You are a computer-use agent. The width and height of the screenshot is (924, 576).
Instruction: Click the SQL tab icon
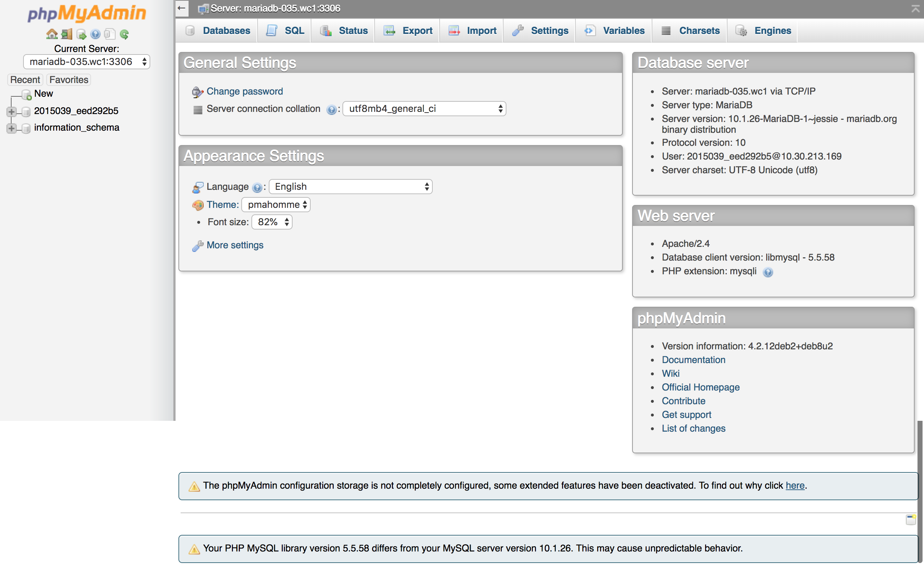tap(272, 30)
